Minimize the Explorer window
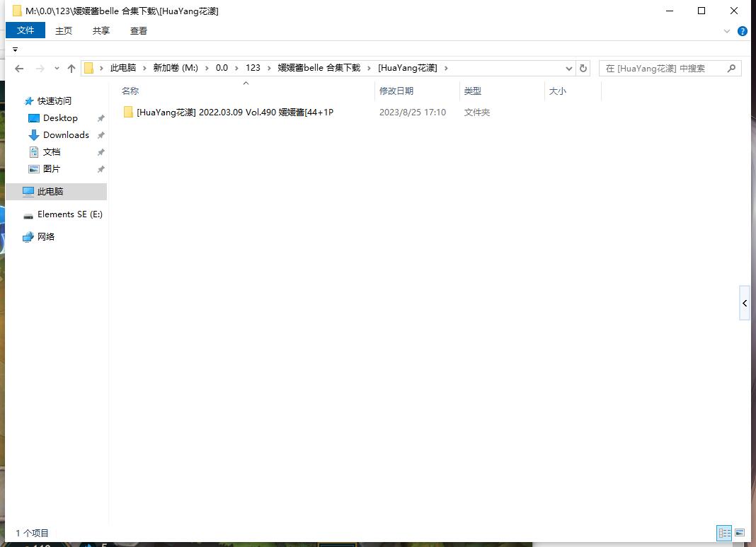This screenshot has height=547, width=756. [669, 11]
